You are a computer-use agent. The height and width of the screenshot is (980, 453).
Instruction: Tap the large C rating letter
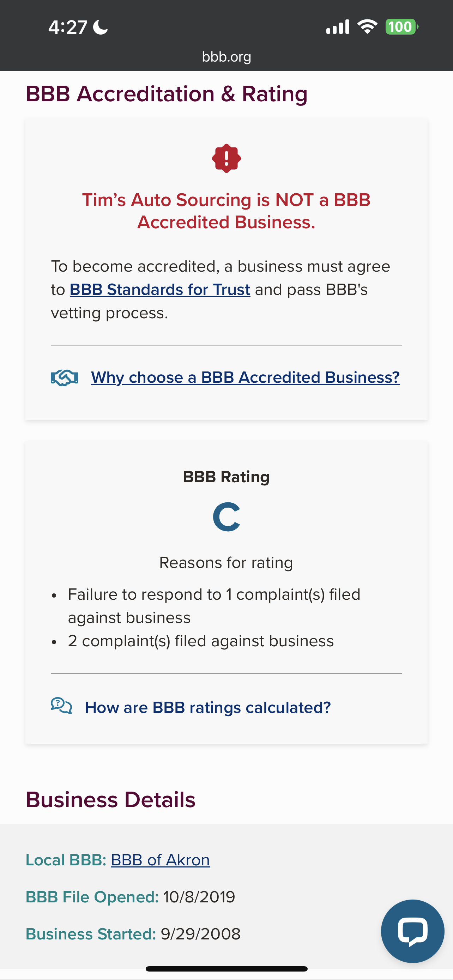(226, 516)
